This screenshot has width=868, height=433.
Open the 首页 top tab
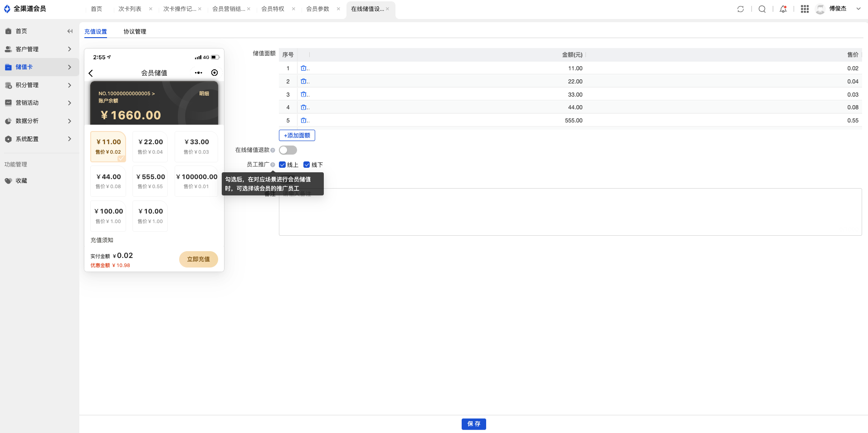coord(96,9)
